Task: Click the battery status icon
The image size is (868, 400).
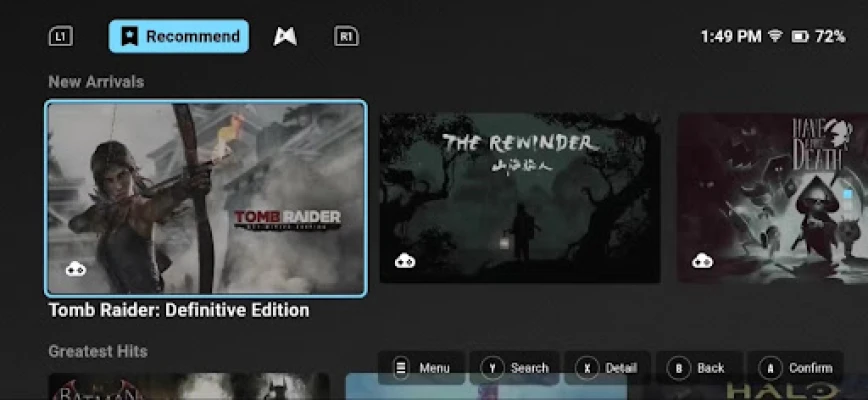Action: click(x=800, y=37)
